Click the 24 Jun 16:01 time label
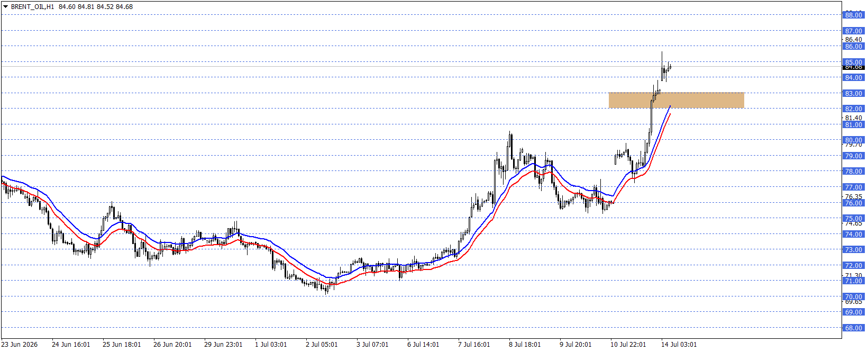868x351 pixels. click(71, 345)
